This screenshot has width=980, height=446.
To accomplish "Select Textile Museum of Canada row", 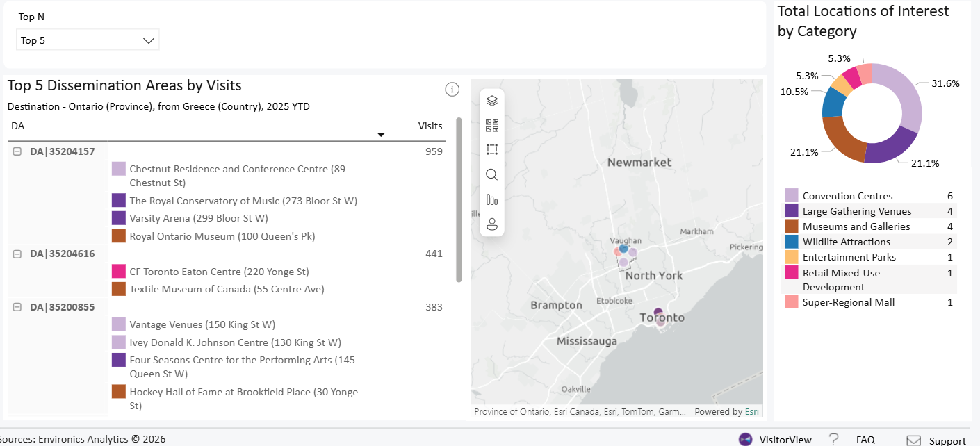I will [218, 289].
